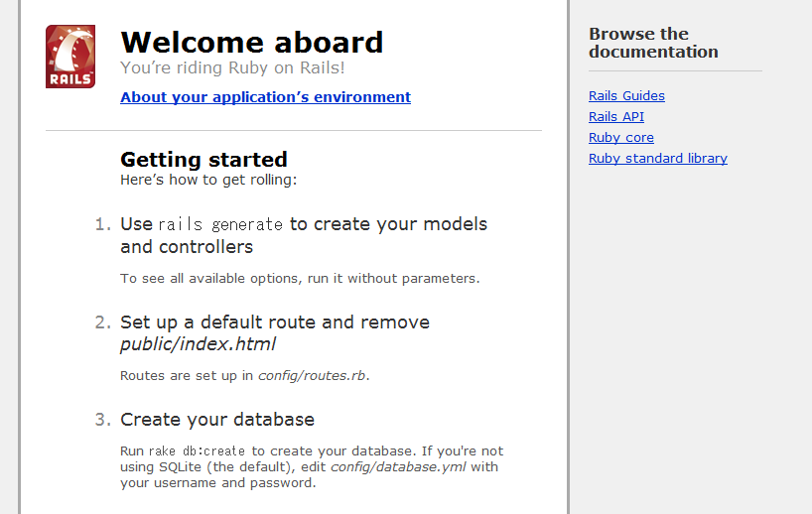This screenshot has width=812, height=514.
Task: Click the 'rails generate' code text
Action: coord(220,224)
